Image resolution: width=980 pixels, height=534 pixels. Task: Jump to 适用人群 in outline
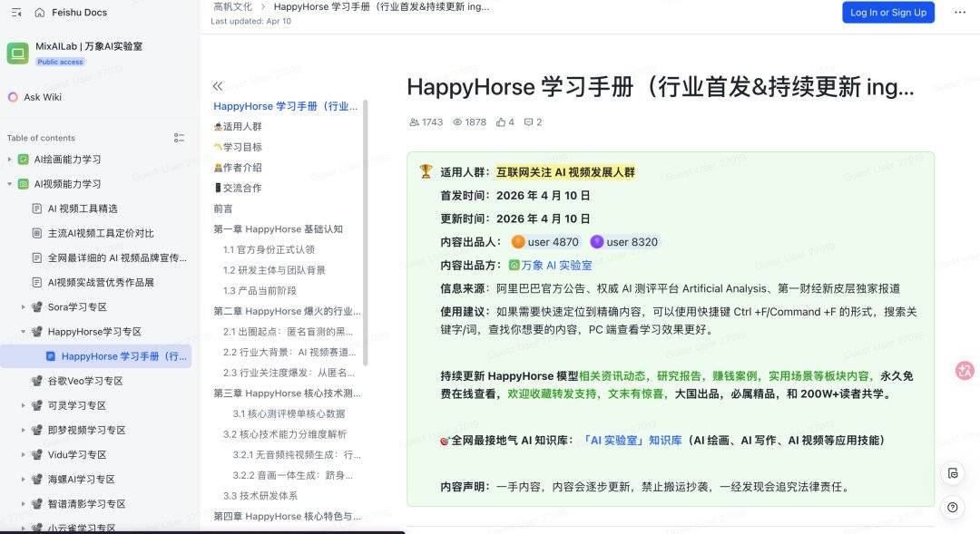pos(238,127)
